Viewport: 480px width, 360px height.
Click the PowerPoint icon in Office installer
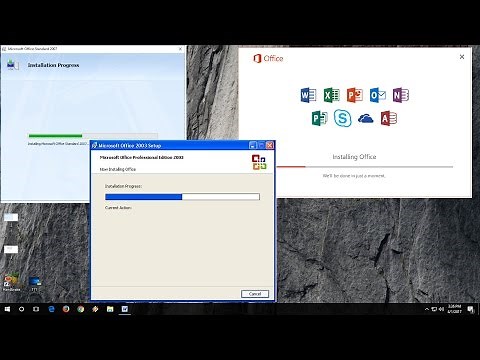click(x=355, y=95)
